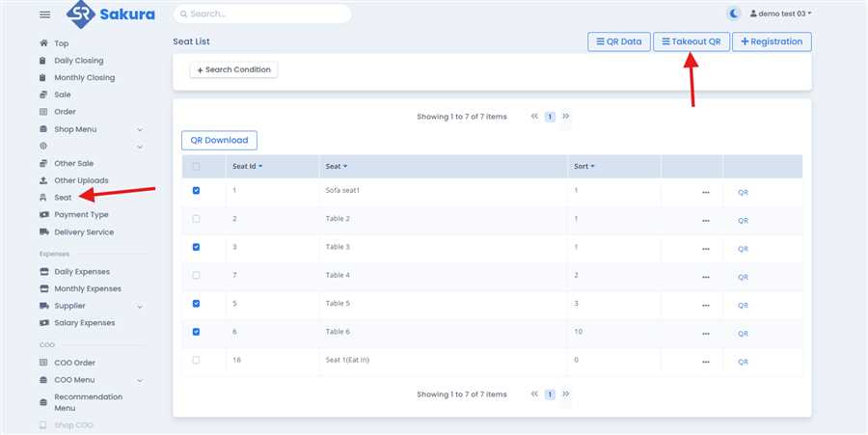Screen dimensions: 868x435
Task: Click the top search input field
Action: point(262,14)
